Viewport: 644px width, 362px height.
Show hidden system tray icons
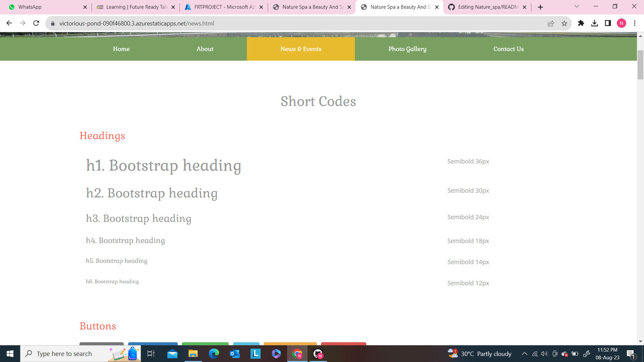(x=525, y=354)
